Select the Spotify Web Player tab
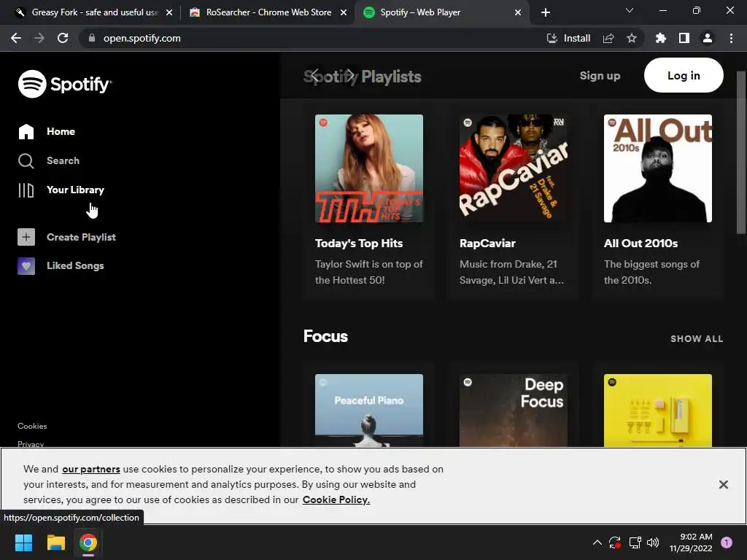 coord(442,12)
